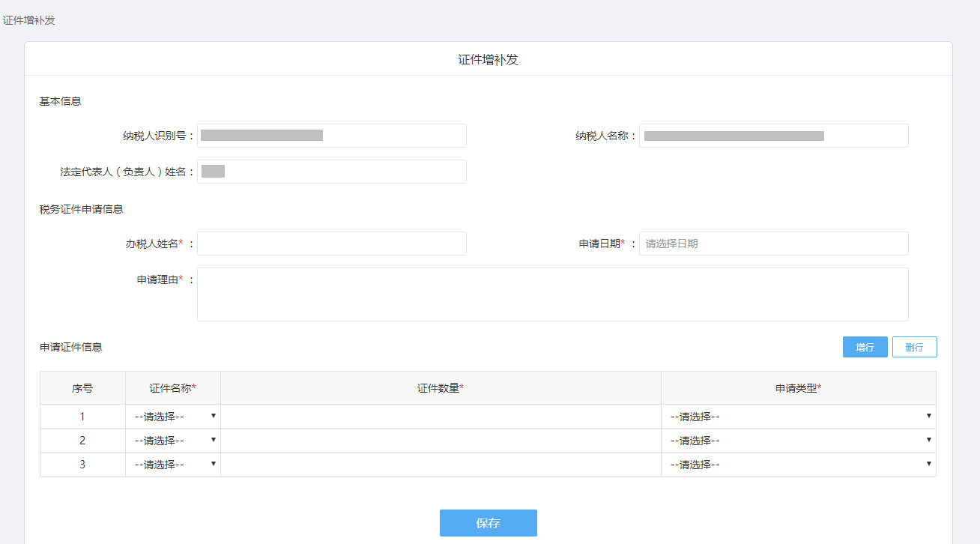Expand row 3 申请类型 dropdown
Image resolution: width=980 pixels, height=544 pixels.
[x=799, y=465]
